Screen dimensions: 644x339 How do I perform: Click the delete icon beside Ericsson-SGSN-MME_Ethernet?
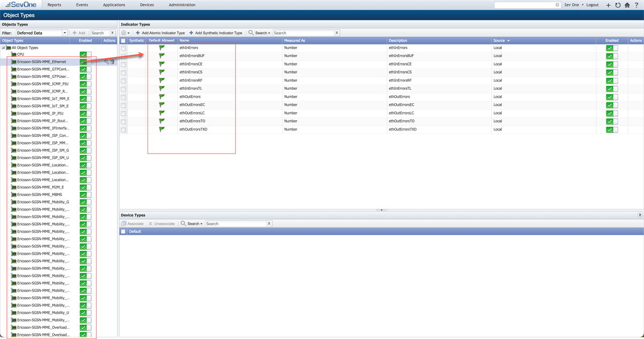(113, 62)
